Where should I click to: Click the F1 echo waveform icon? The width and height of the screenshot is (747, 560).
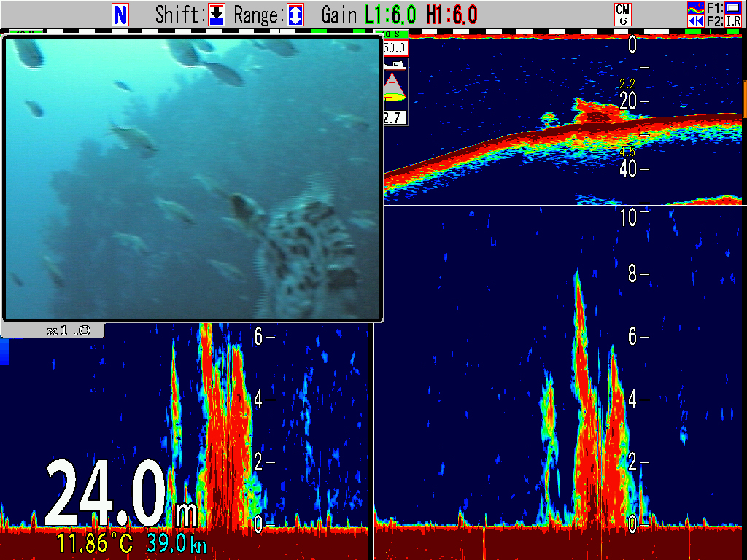(696, 8)
